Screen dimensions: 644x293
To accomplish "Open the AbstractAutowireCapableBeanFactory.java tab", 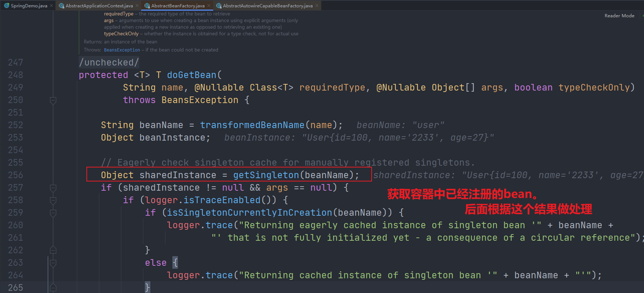I will [x=268, y=6].
